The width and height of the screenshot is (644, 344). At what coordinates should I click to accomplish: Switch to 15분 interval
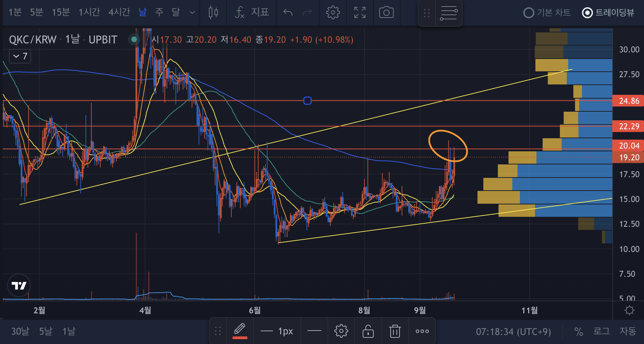[x=61, y=12]
